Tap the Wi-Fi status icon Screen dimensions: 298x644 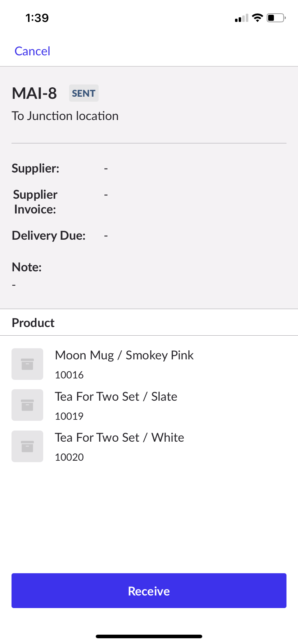coord(257,18)
